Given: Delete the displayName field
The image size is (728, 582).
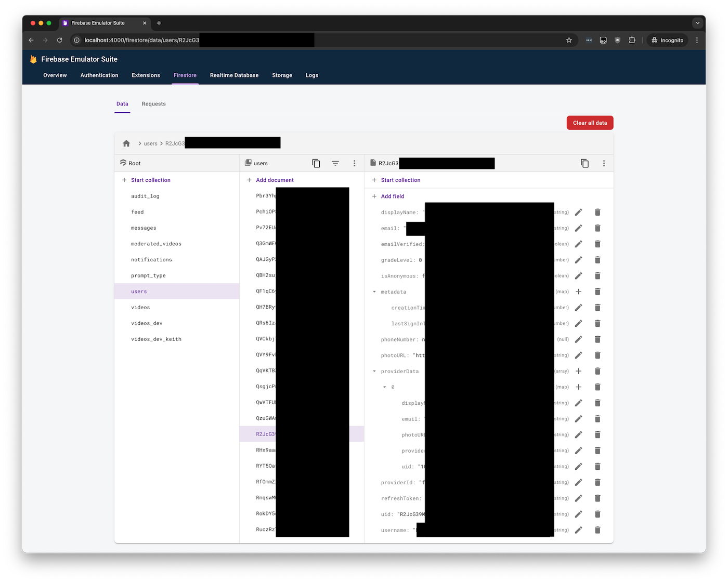Looking at the screenshot, I should pos(597,212).
